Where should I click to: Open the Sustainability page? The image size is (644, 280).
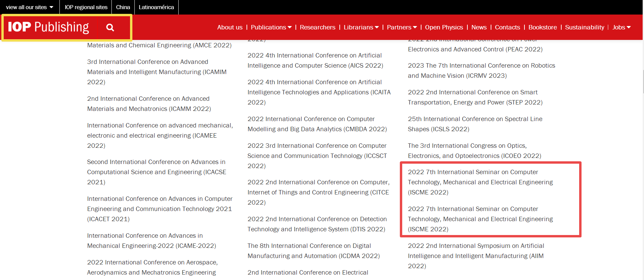585,27
